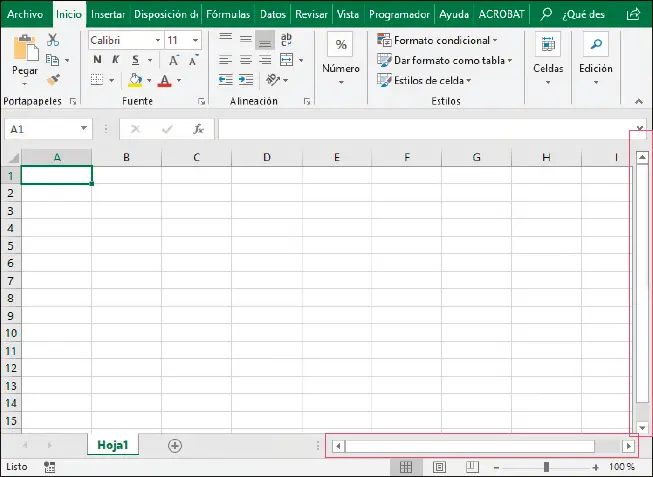The height and width of the screenshot is (477, 653).
Task: Expand the font color dropdown arrow
Action: 179,80
